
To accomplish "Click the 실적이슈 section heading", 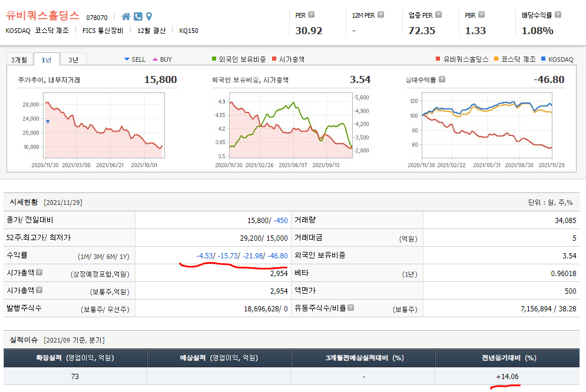I will [x=24, y=340].
